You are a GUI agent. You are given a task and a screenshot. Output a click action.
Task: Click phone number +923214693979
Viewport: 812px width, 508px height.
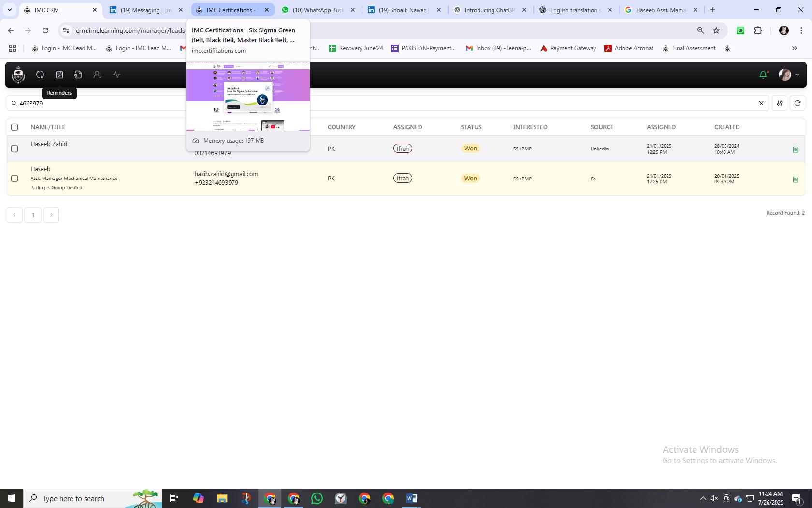216,183
